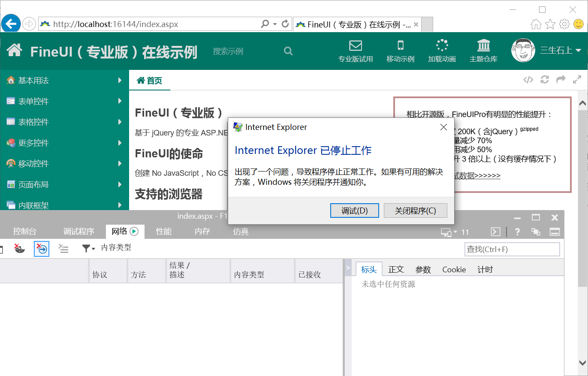Toggle fullscreen expand icon

577,80
